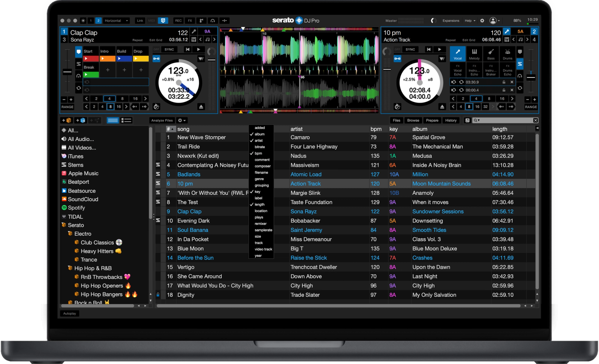Image resolution: width=599 pixels, height=364 pixels.
Task: Open the Prepare panel tab
Action: tap(432, 120)
